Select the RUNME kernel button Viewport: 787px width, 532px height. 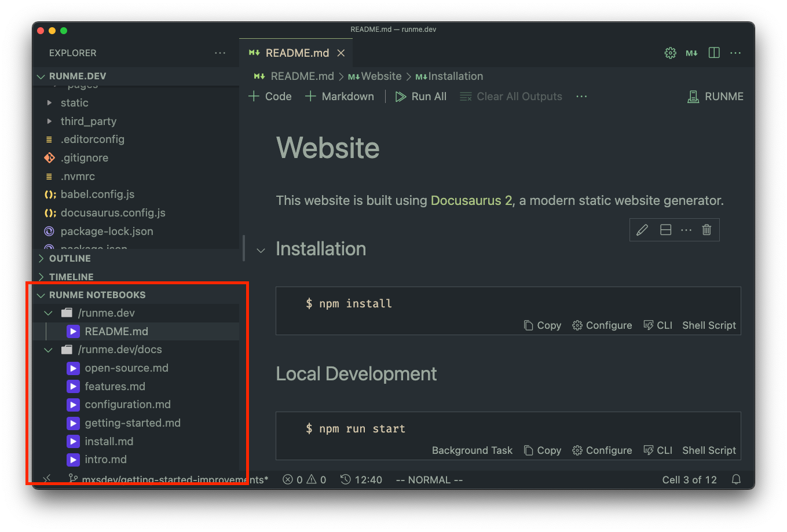click(715, 96)
